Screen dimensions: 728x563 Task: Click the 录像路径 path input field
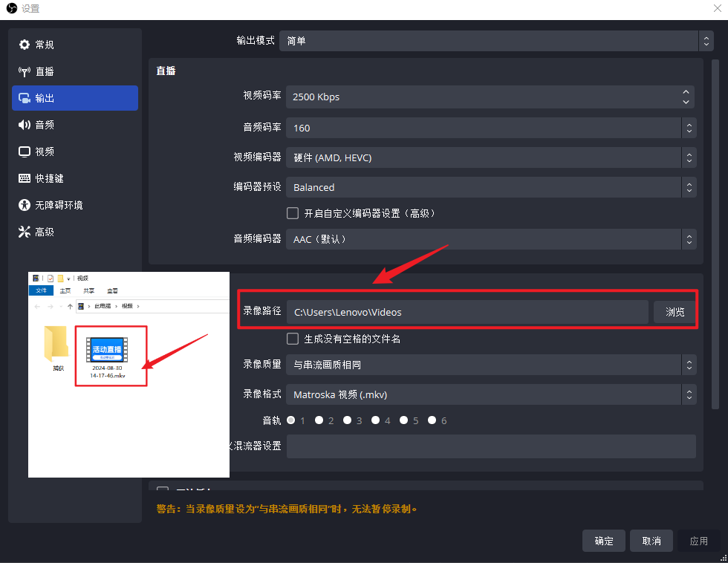coord(467,312)
